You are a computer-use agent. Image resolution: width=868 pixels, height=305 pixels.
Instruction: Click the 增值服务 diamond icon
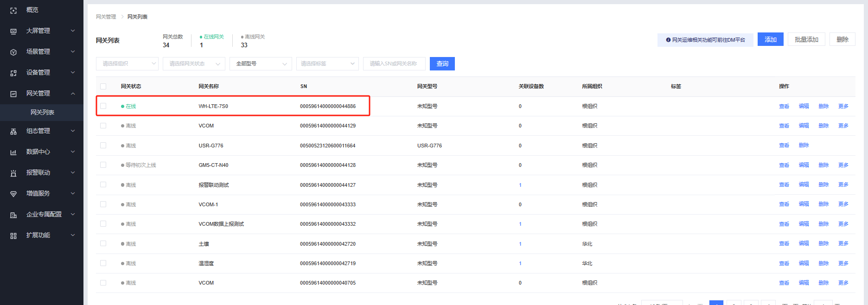click(13, 194)
